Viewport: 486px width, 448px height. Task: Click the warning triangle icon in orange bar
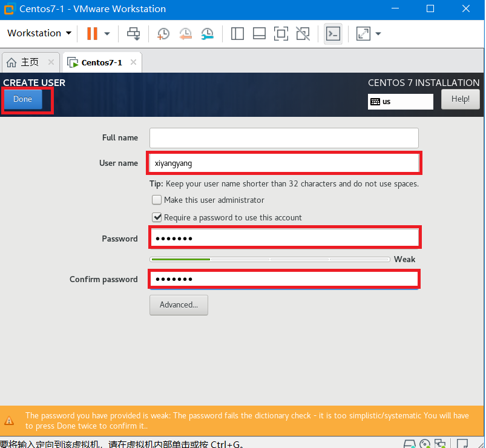tap(9, 421)
